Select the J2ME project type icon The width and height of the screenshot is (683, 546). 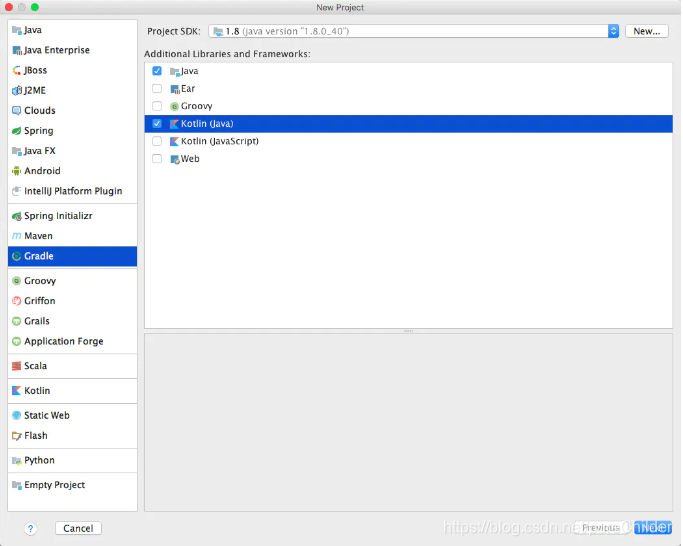(x=17, y=90)
